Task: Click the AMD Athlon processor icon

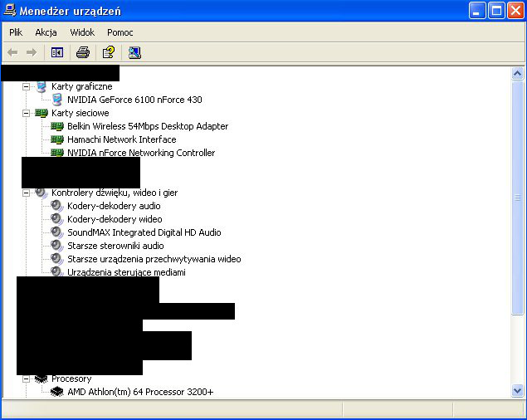Action: [x=57, y=392]
